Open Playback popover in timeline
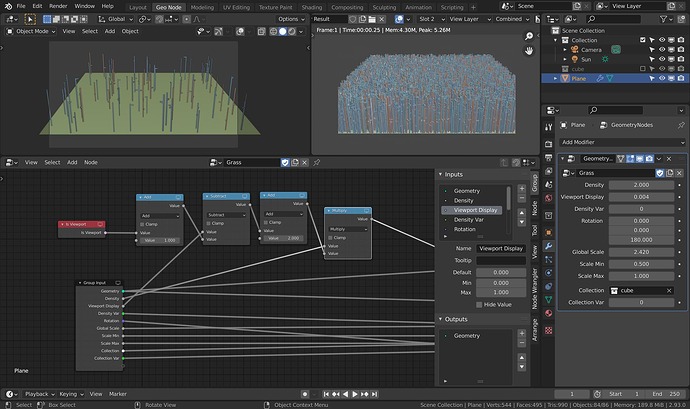690x409 pixels. [39, 394]
